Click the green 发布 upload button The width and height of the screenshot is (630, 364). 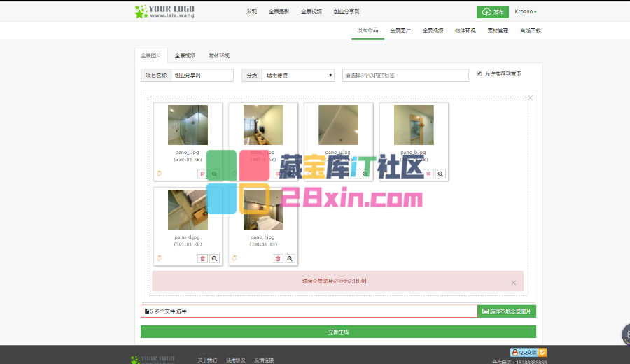[x=492, y=12]
